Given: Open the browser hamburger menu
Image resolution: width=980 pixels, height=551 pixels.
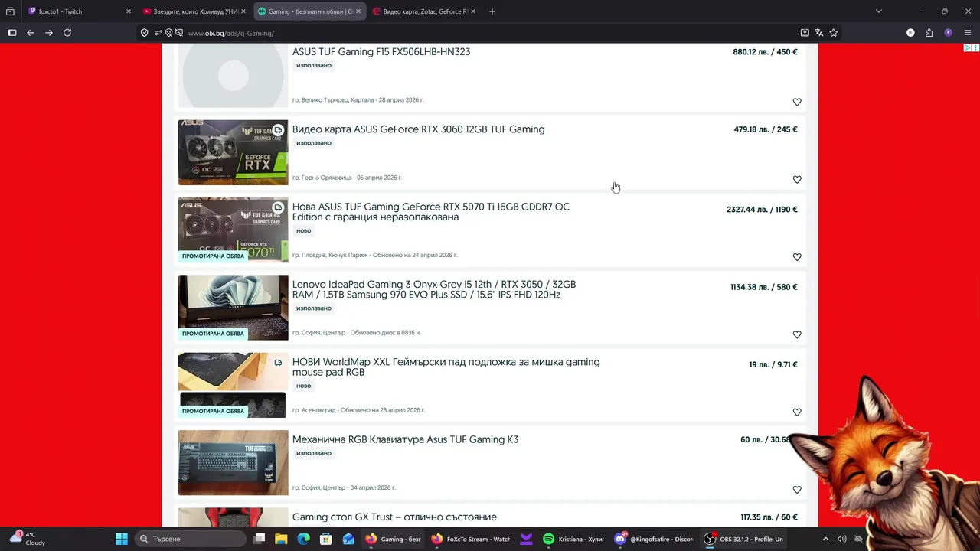Looking at the screenshot, I should coord(968,33).
